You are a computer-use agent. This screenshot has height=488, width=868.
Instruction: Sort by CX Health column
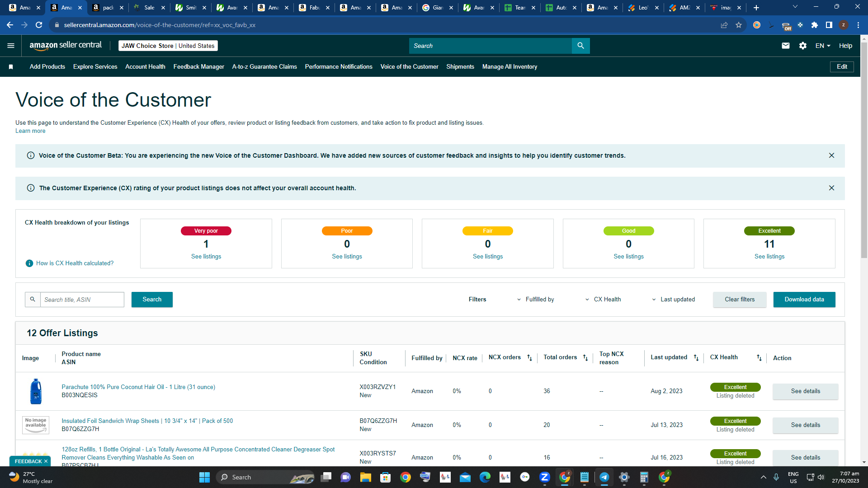click(x=759, y=358)
